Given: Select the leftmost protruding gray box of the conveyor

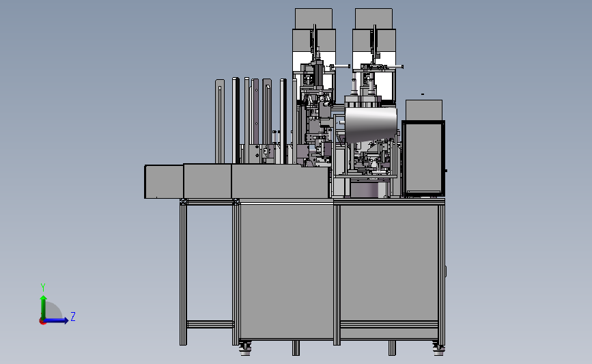Looking at the screenshot, I should (164, 182).
